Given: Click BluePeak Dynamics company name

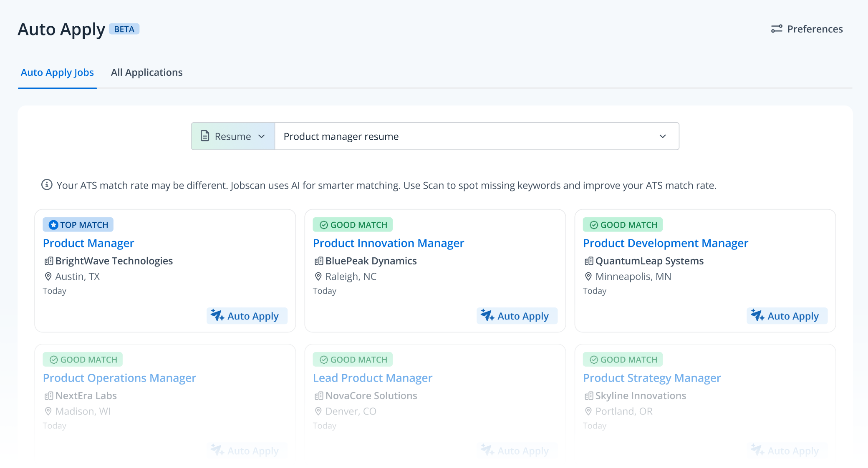Looking at the screenshot, I should (371, 261).
